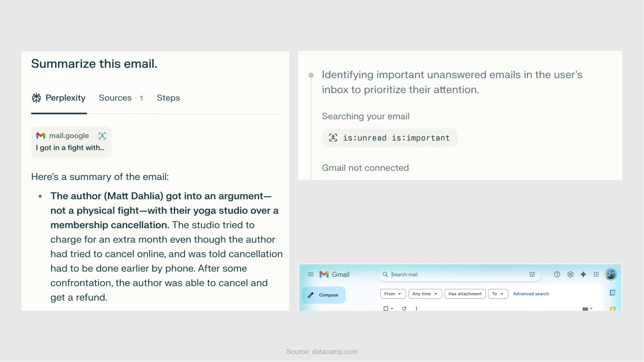Click 'Summarize this email.' heading
The height and width of the screenshot is (362, 644).
94,64
